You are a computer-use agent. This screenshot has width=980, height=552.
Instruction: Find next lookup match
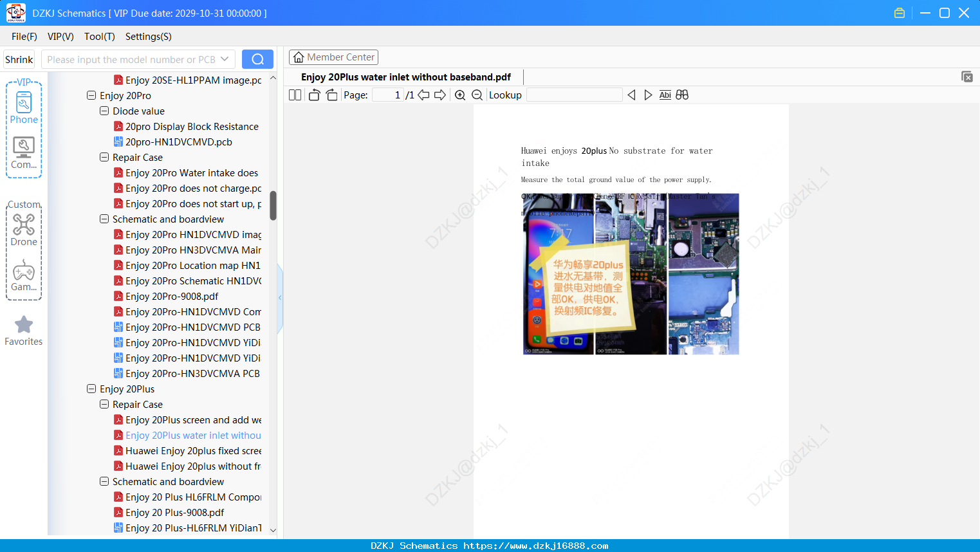coord(648,95)
